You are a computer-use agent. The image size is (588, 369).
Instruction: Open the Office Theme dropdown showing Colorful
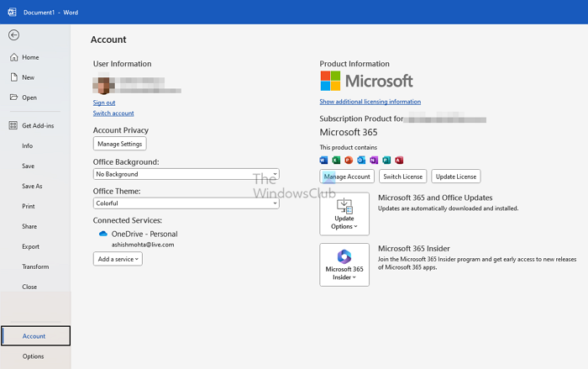tap(186, 203)
